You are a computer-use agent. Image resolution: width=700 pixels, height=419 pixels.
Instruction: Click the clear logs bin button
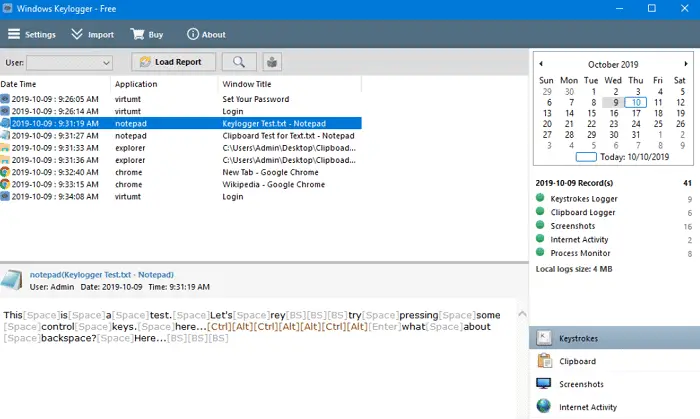point(272,62)
